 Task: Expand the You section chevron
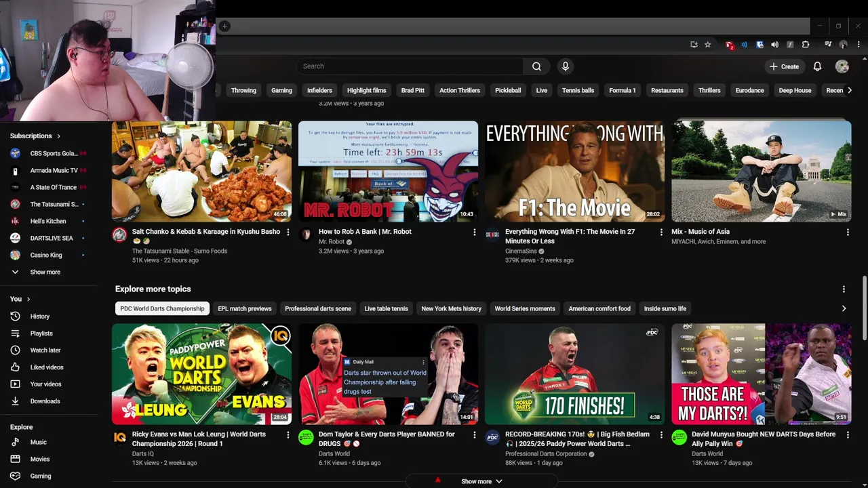tap(28, 299)
